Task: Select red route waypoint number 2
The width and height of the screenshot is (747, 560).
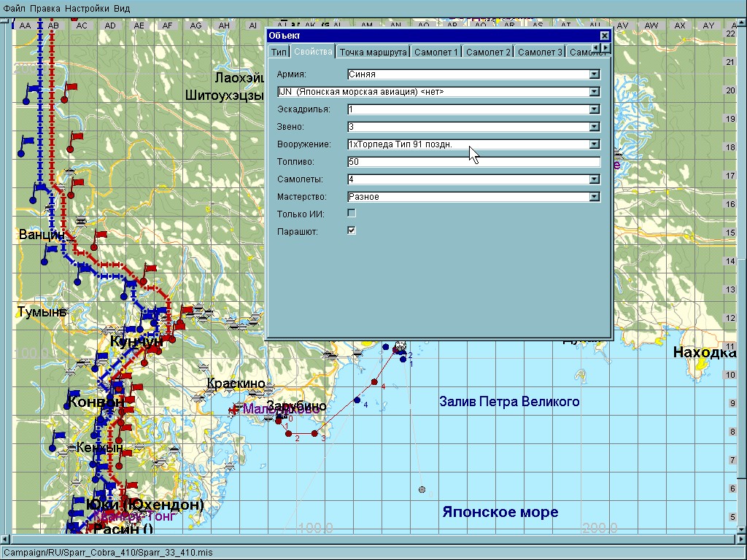Action: click(x=289, y=433)
